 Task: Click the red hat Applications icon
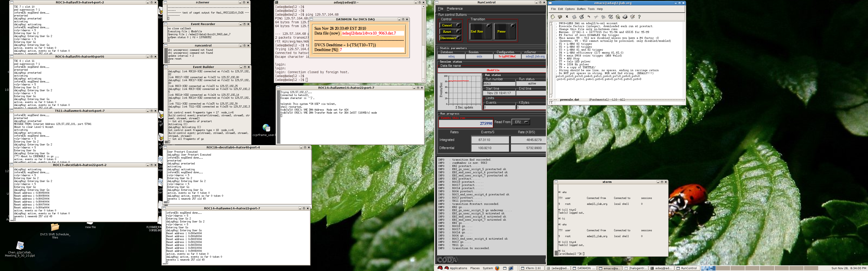(447, 268)
